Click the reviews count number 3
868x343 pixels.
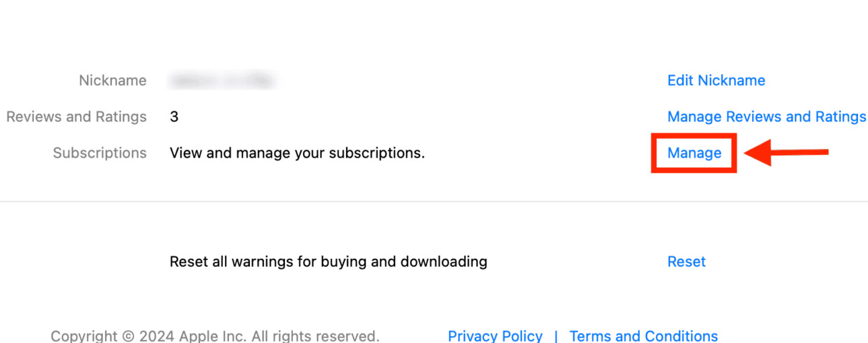click(x=174, y=117)
